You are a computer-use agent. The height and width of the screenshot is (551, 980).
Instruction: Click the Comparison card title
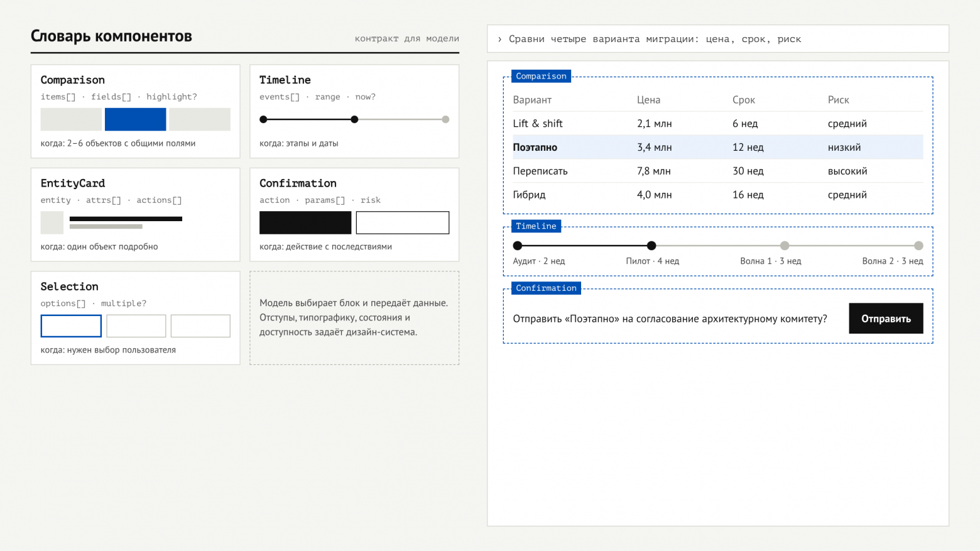coord(73,80)
